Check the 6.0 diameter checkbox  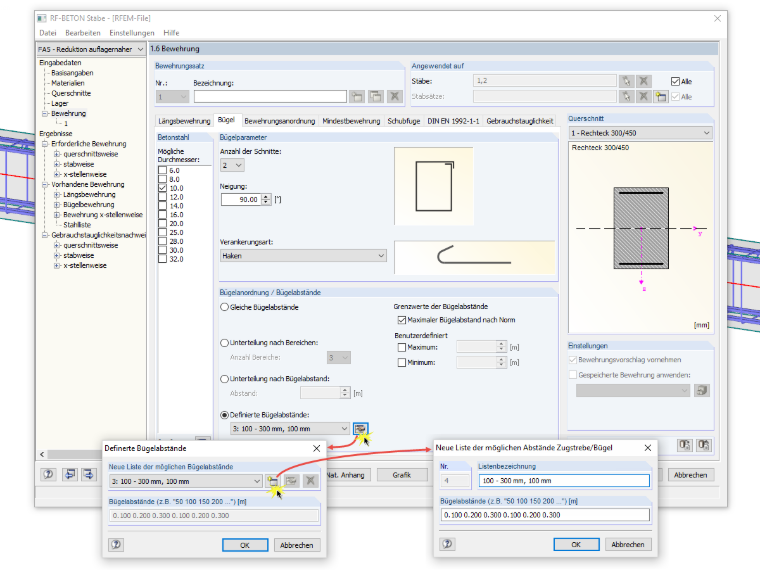click(162, 171)
